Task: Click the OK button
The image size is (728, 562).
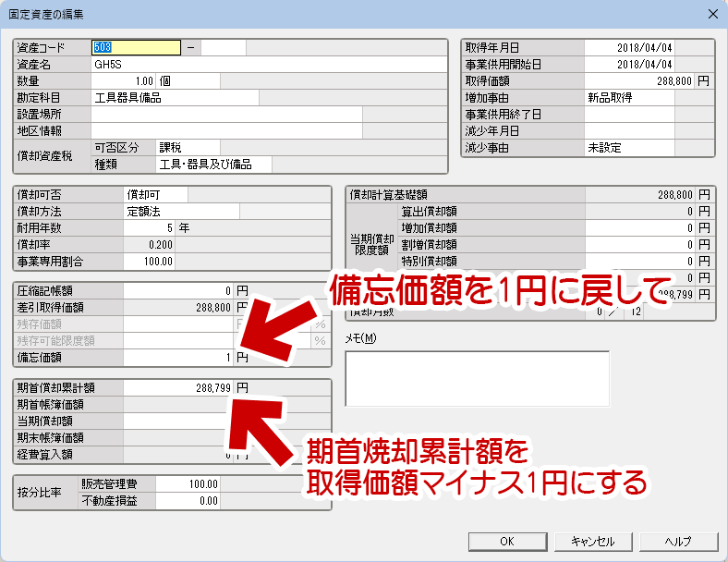Action: 507,542
